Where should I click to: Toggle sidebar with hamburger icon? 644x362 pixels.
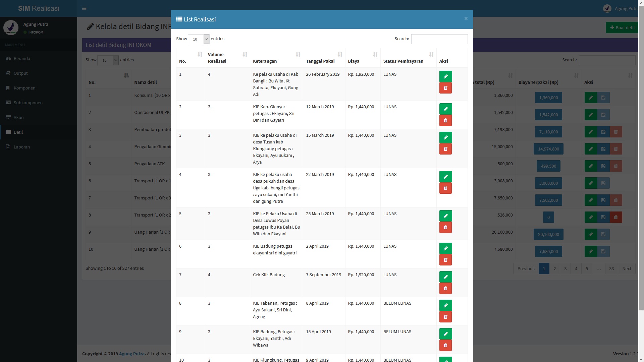pyautogui.click(x=84, y=8)
